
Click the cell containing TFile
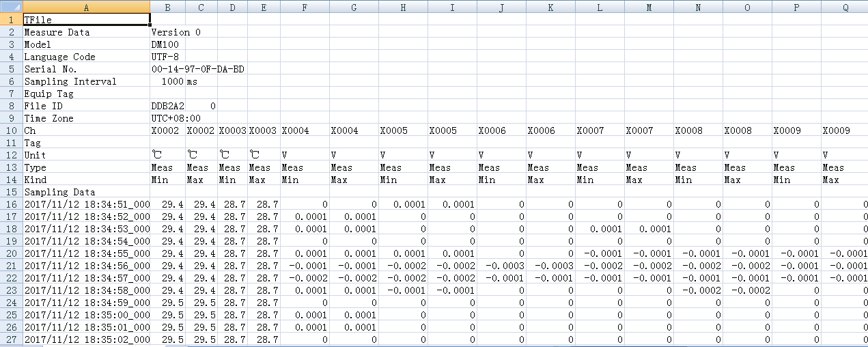click(85, 20)
